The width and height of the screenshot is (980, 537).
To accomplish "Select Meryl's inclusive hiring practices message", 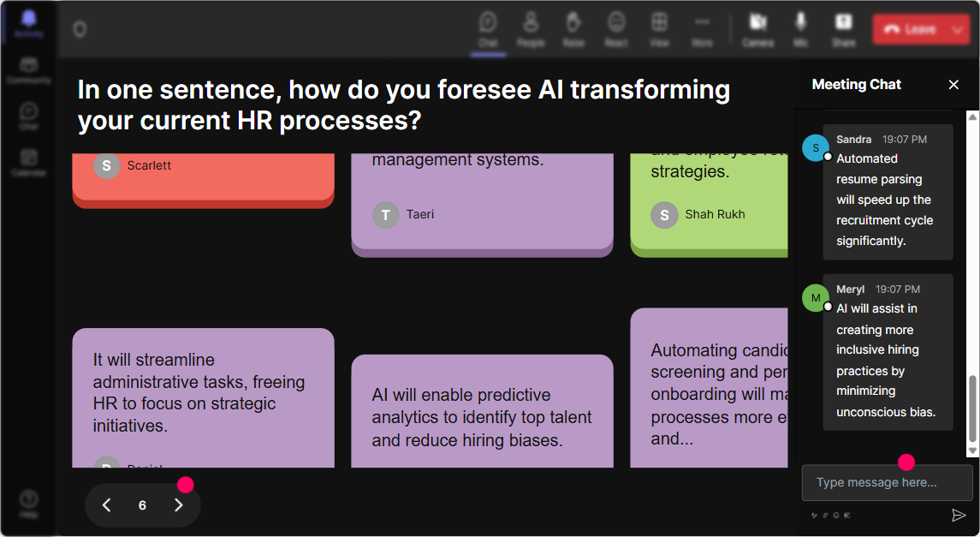I will (888, 353).
